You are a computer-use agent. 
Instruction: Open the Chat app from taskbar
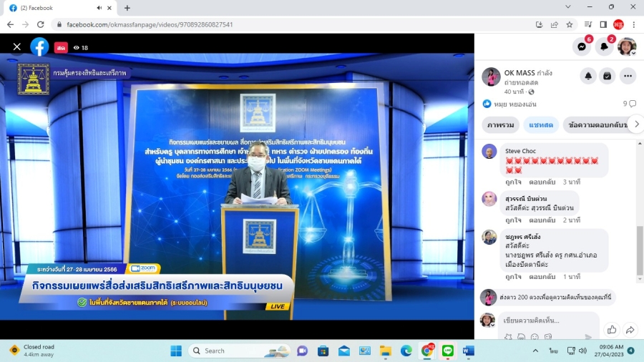point(302,351)
